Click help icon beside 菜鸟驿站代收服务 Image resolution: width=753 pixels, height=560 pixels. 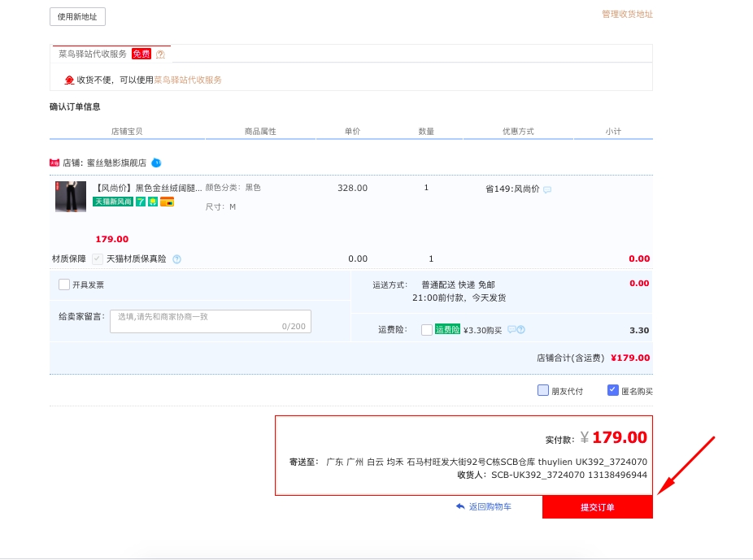click(160, 54)
